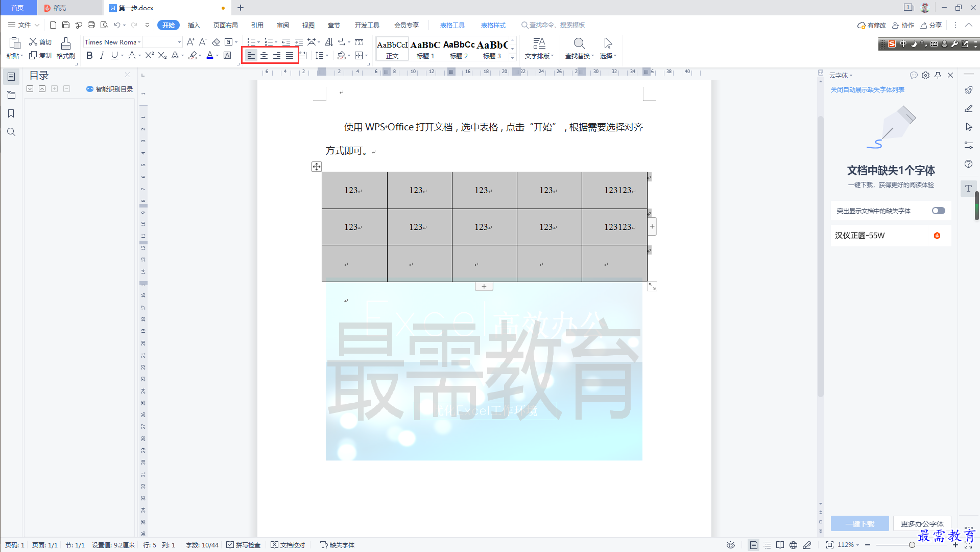Click the zoom slider handle in status bar
The height and width of the screenshot is (552, 980).
coord(912,545)
